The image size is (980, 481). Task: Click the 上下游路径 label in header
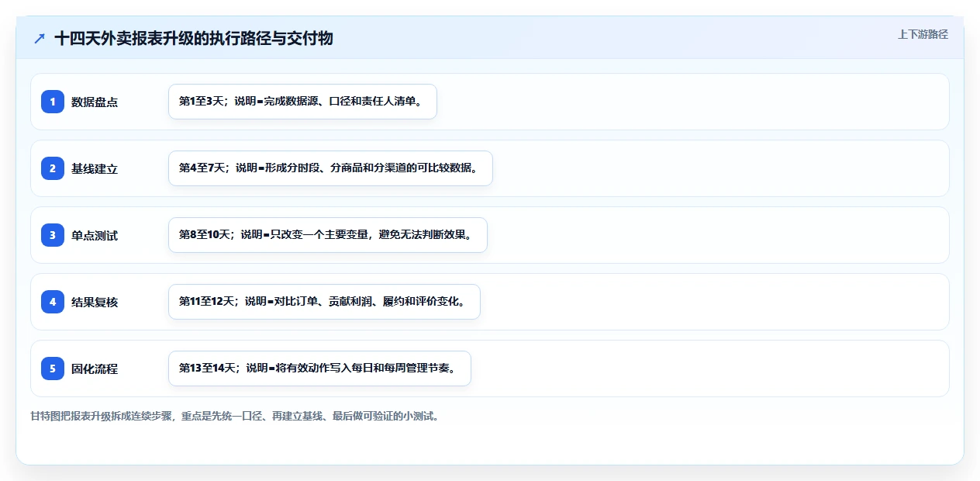(923, 34)
